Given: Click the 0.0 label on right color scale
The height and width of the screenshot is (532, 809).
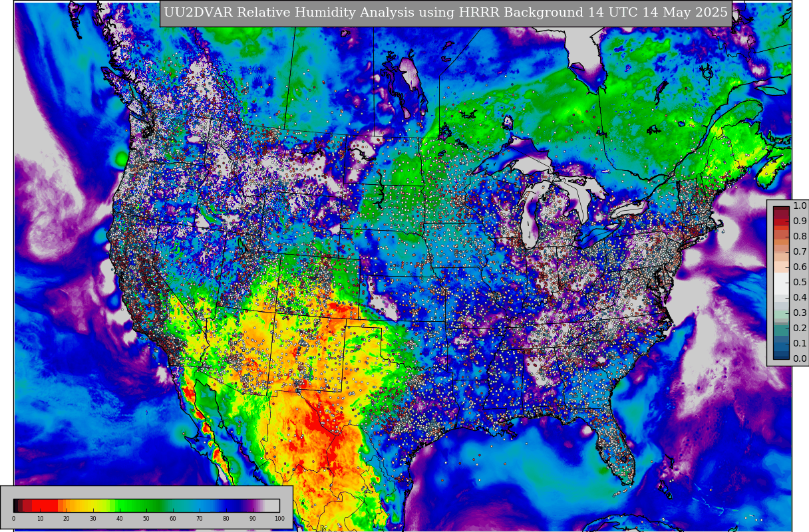Looking at the screenshot, I should coord(800,359).
